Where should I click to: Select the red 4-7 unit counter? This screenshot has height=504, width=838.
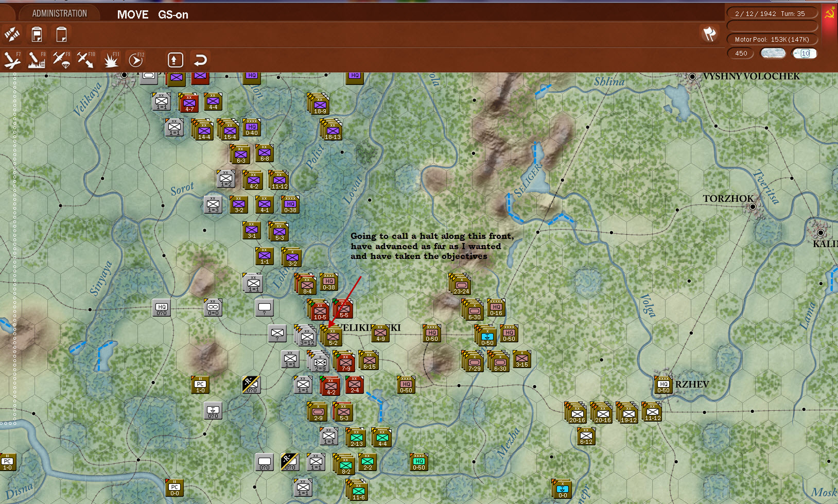click(x=188, y=102)
